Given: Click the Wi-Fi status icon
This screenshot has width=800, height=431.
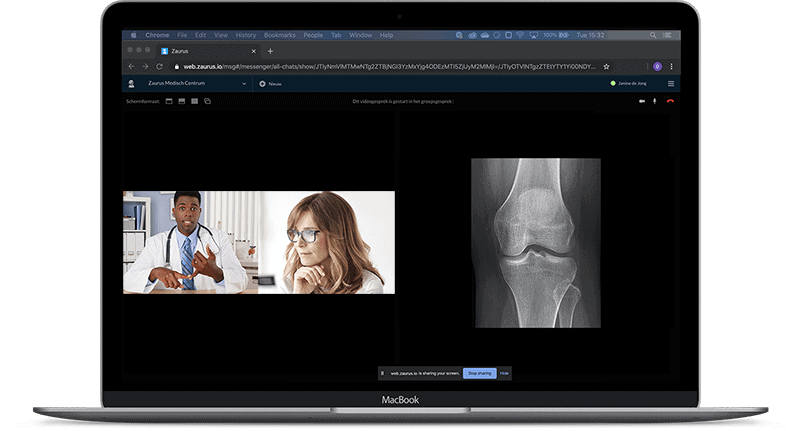Looking at the screenshot, I should 520,35.
